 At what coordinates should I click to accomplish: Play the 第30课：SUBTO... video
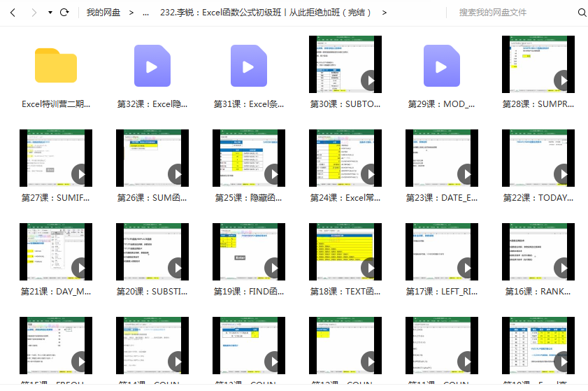coord(345,64)
